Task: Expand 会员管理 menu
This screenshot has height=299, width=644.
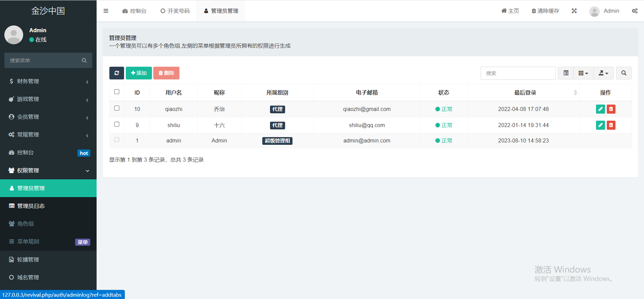Action: [x=48, y=117]
